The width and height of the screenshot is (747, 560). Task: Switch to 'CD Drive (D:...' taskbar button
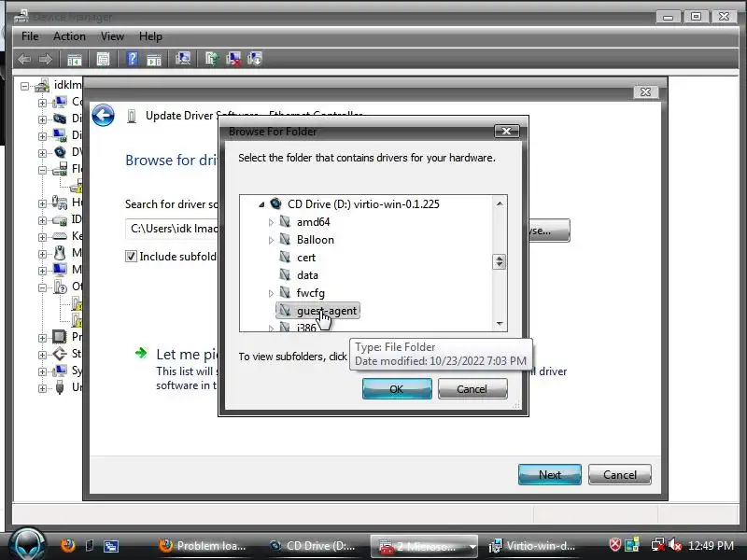[313, 546]
